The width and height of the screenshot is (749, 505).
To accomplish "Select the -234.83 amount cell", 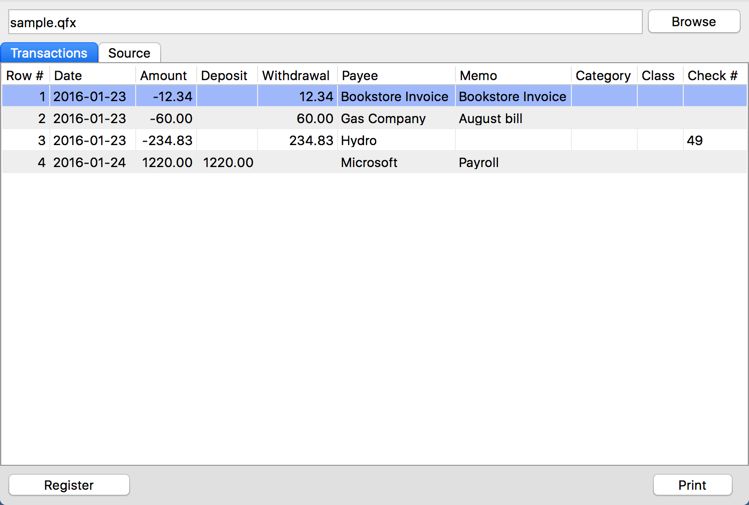I will click(166, 140).
